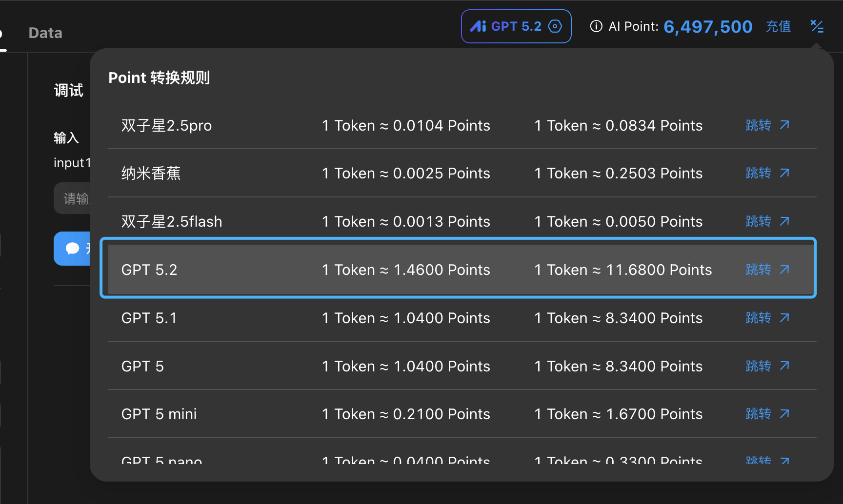The height and width of the screenshot is (504, 843).
Task: Select the 双子星2.5flash model name
Action: pos(172,222)
